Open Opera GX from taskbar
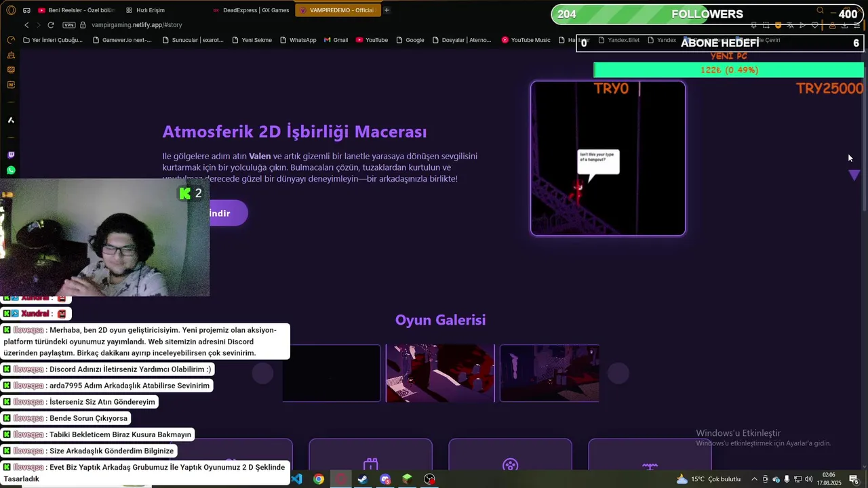868x488 pixels. tap(341, 479)
